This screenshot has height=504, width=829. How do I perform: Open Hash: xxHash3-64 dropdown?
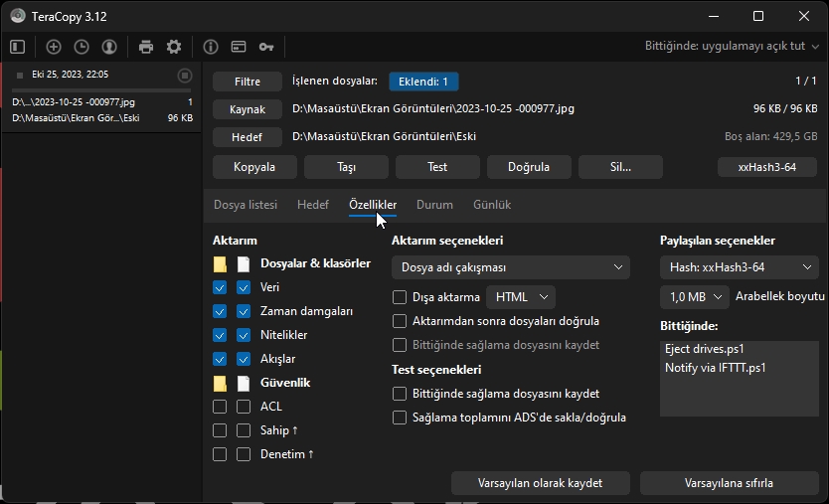point(740,267)
